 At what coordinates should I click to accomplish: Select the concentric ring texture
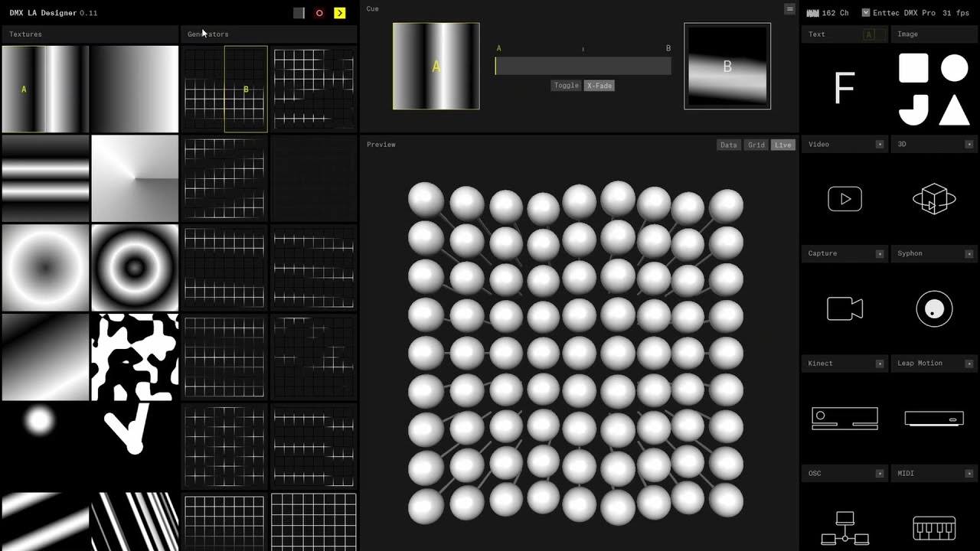pos(135,268)
